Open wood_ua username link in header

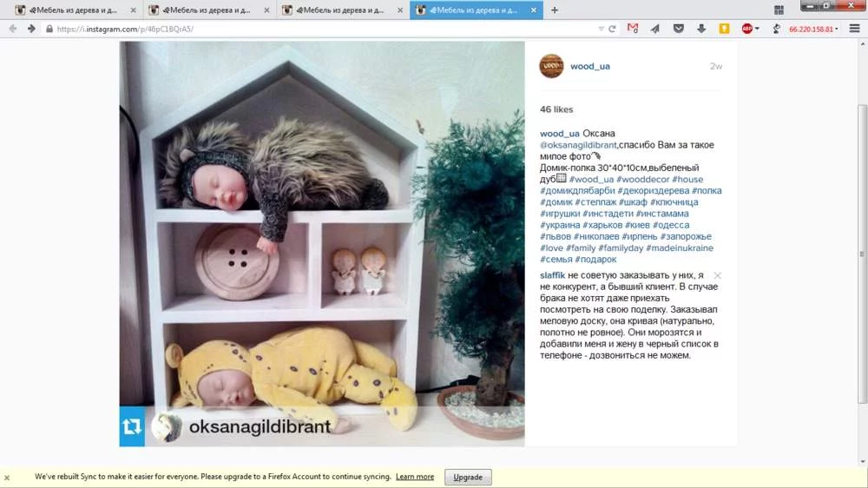590,66
